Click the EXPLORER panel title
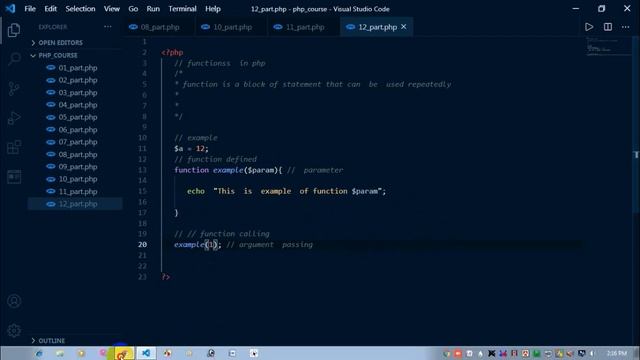The image size is (640, 360). coord(53,27)
